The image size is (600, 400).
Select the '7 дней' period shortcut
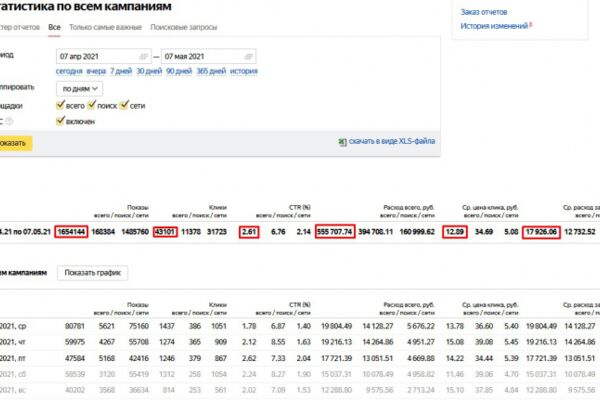click(121, 71)
